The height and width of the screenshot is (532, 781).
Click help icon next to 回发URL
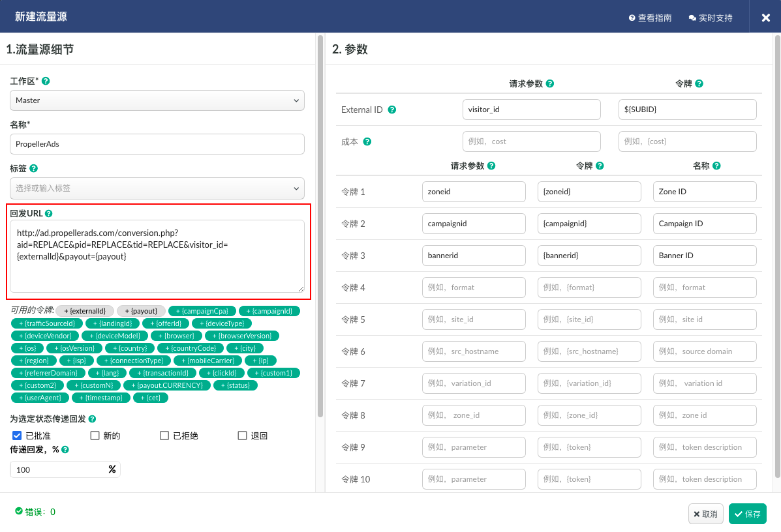[x=49, y=213]
